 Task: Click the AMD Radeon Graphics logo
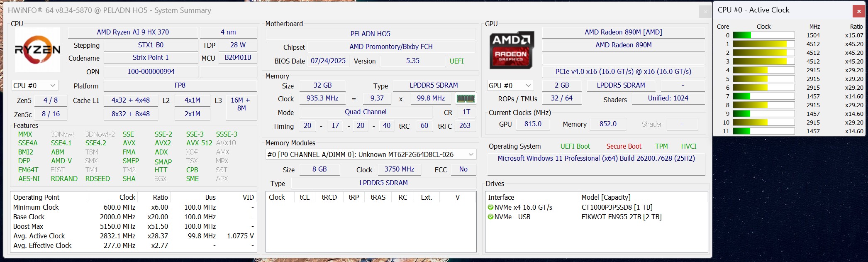coord(511,50)
